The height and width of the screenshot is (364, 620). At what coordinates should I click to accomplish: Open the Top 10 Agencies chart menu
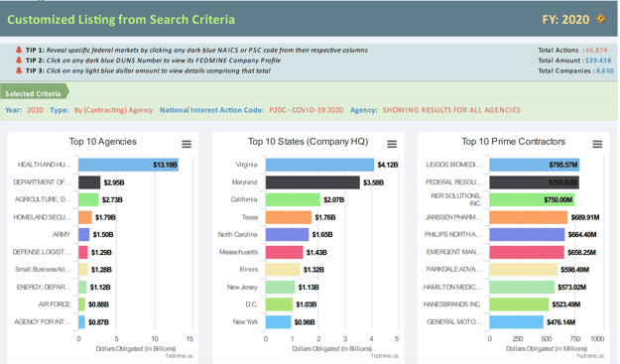(186, 144)
